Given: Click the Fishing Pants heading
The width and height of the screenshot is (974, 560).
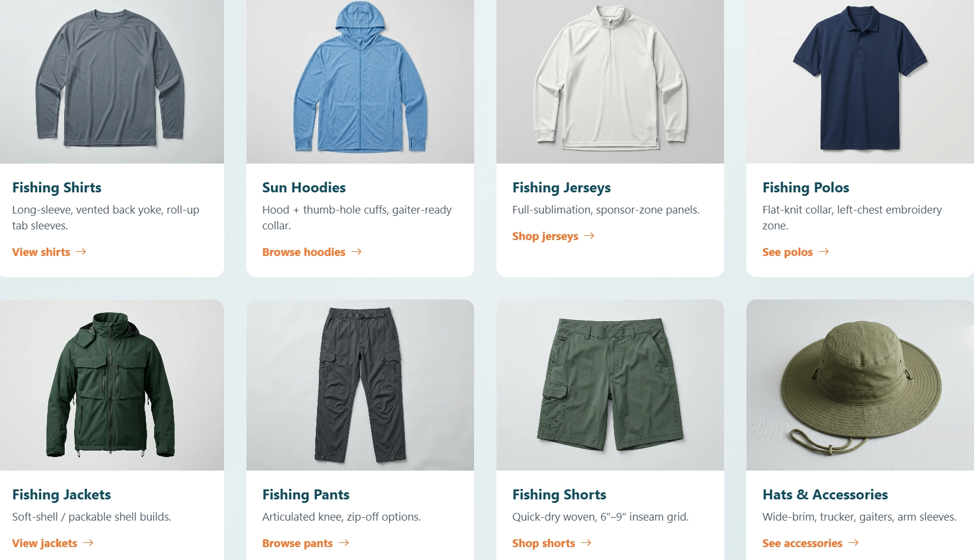Looking at the screenshot, I should pos(306,495).
